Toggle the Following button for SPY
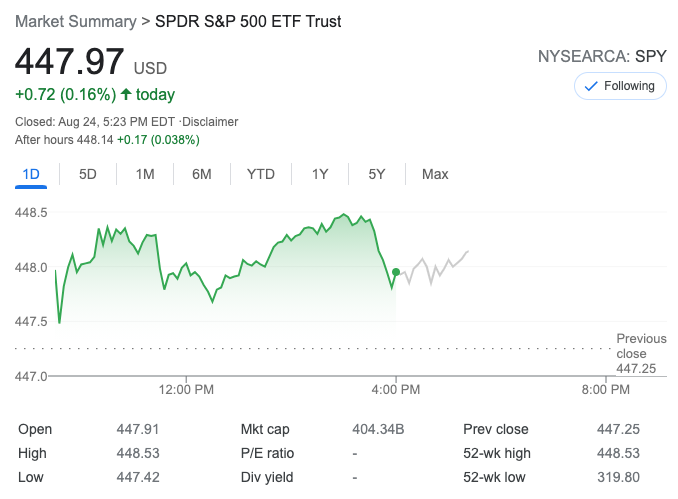 (x=620, y=86)
